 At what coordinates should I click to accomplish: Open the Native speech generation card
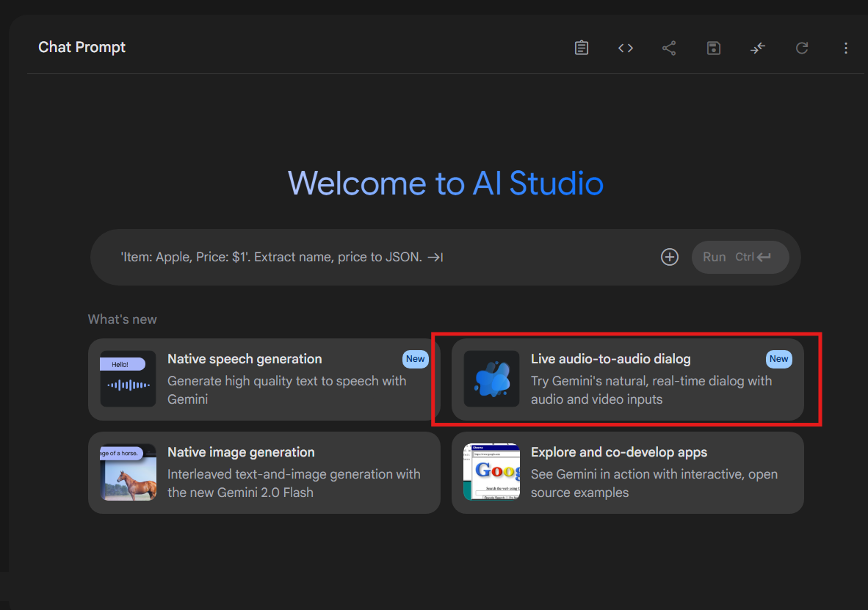pyautogui.click(x=264, y=380)
